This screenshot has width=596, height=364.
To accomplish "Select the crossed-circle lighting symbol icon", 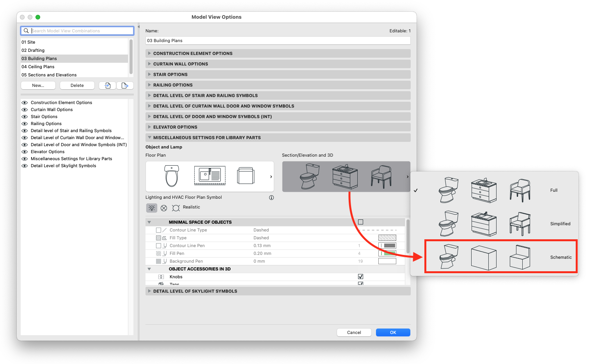I will (x=164, y=208).
